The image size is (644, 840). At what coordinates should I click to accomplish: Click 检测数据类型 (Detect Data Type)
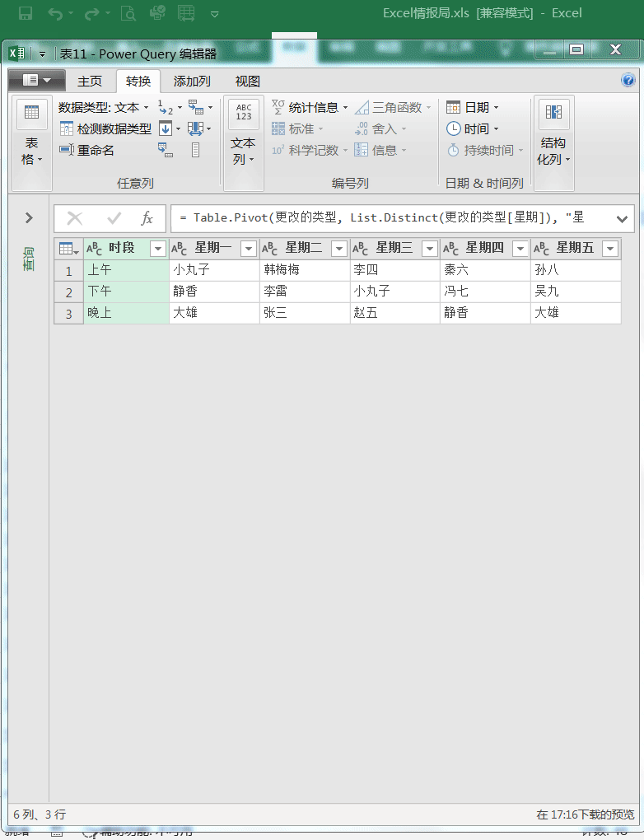click(105, 128)
